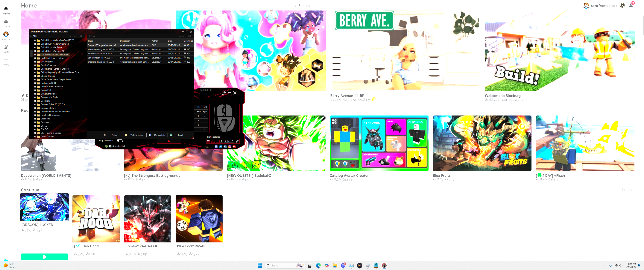Open macro app settings gears icon
Viewport: 644px width, 270px height.
[224, 93]
